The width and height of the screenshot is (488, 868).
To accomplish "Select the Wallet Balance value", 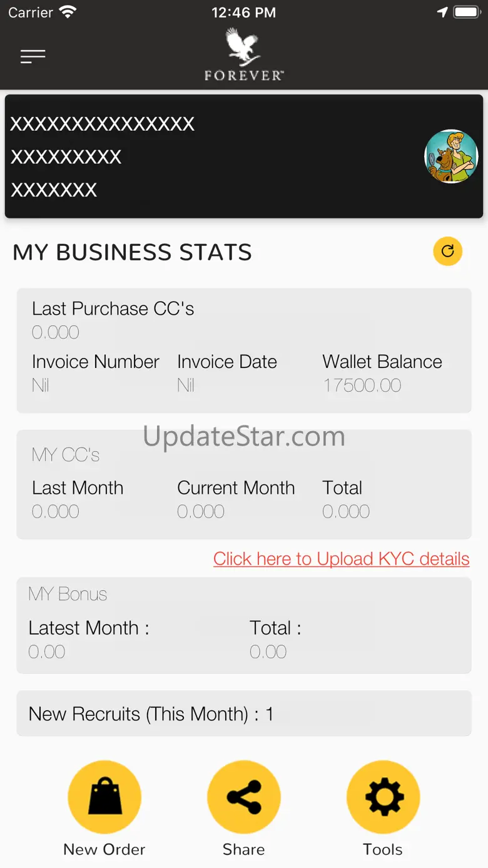I will click(362, 385).
